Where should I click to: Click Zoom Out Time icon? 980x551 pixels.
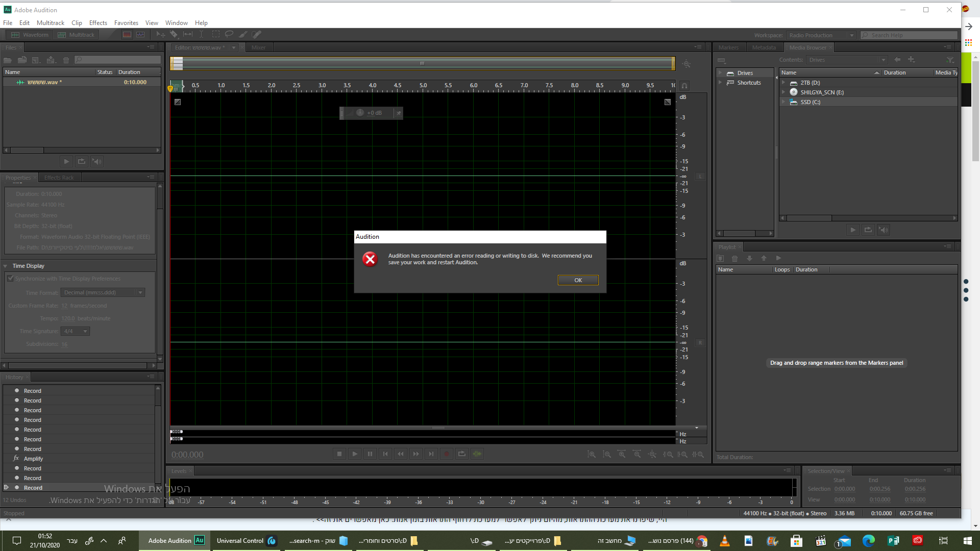click(637, 454)
